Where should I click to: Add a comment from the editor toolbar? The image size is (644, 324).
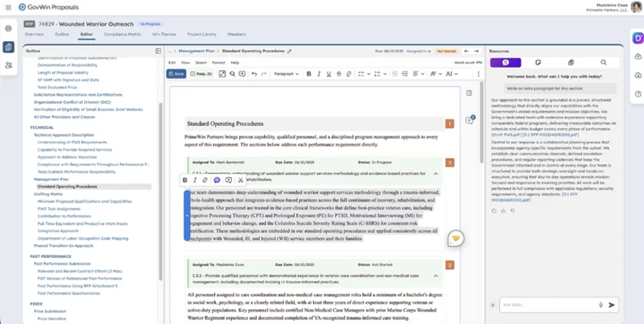pyautogui.click(x=242, y=74)
